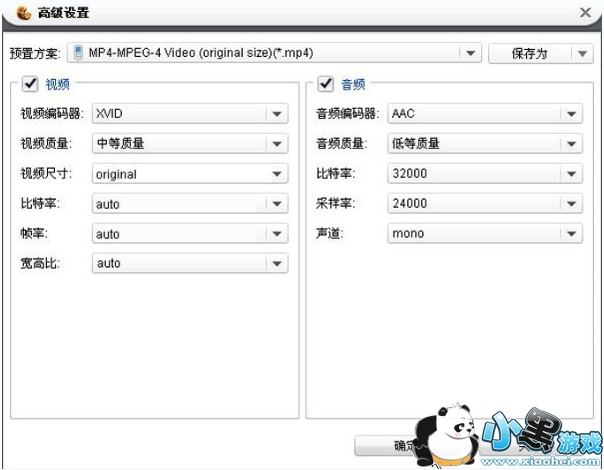The height and width of the screenshot is (470, 604).
Task: Click the phone icon in preset field
Action: pyautogui.click(x=78, y=53)
